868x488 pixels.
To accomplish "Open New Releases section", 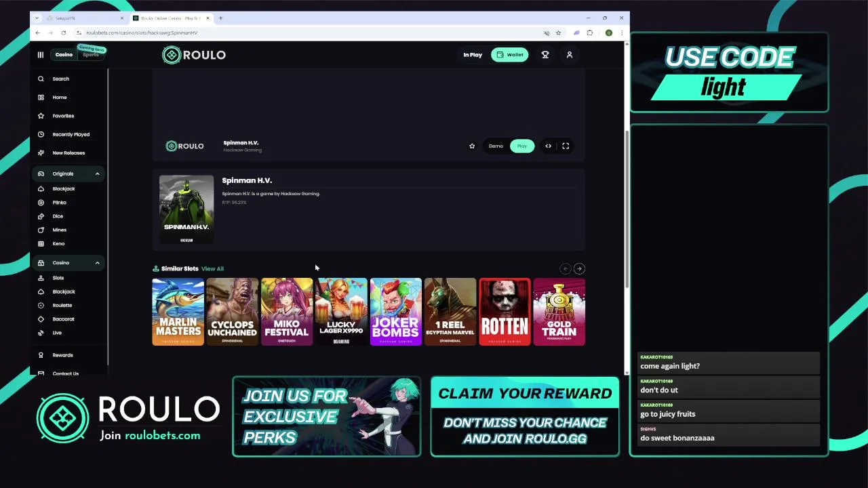I will (67, 152).
